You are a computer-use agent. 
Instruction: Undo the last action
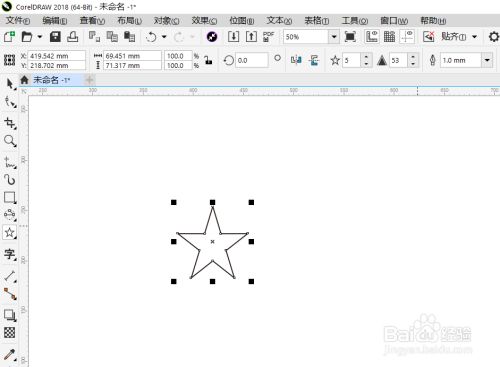point(151,37)
